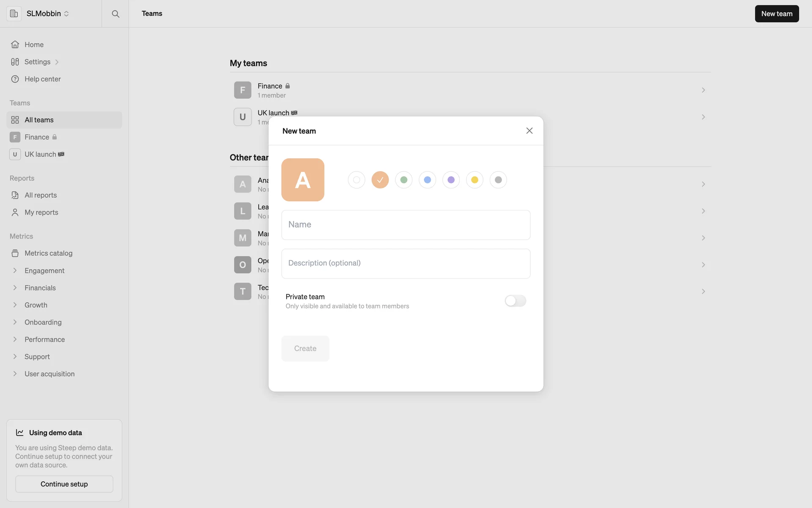Screen dimensions: 812x508
Task: Open My reports in sidebar
Action: (41, 213)
